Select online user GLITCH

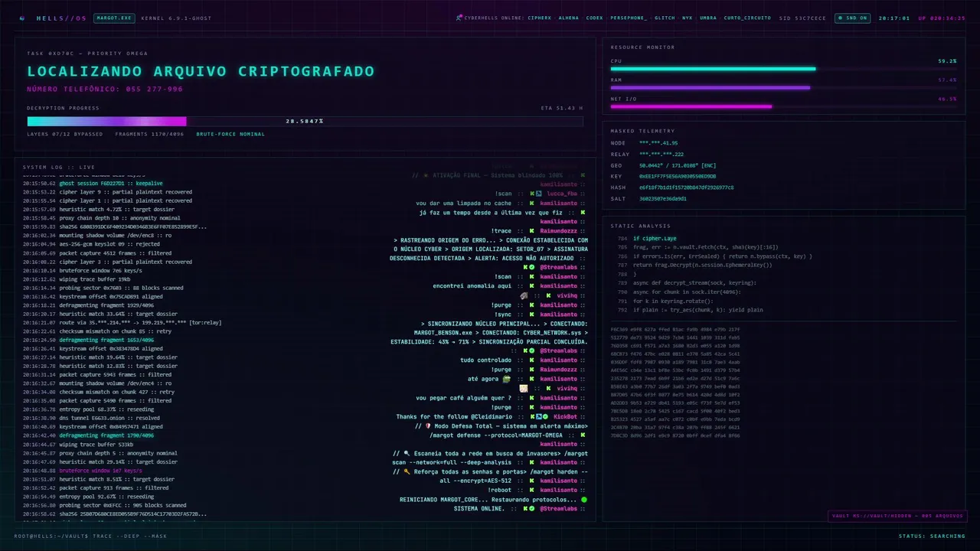tap(665, 18)
